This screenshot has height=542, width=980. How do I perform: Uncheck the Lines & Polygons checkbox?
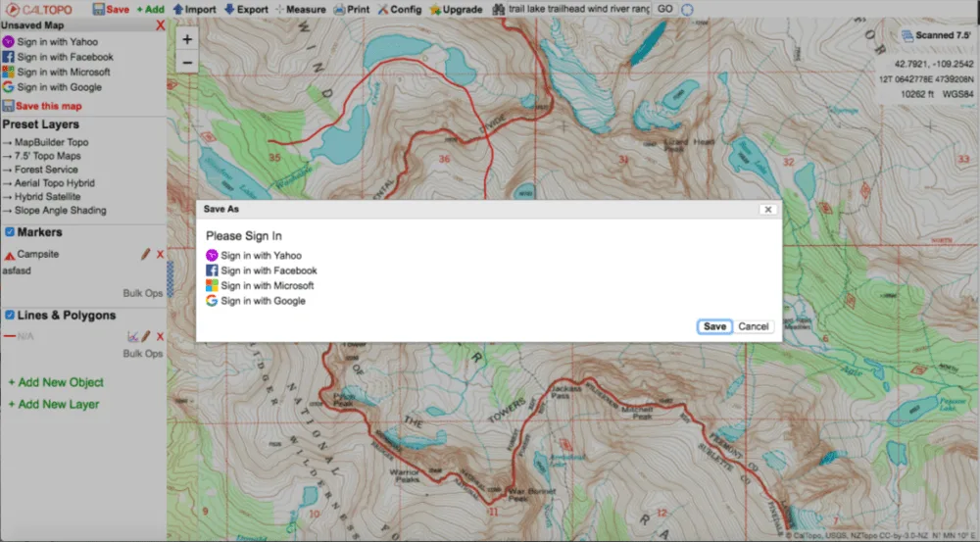pos(9,316)
